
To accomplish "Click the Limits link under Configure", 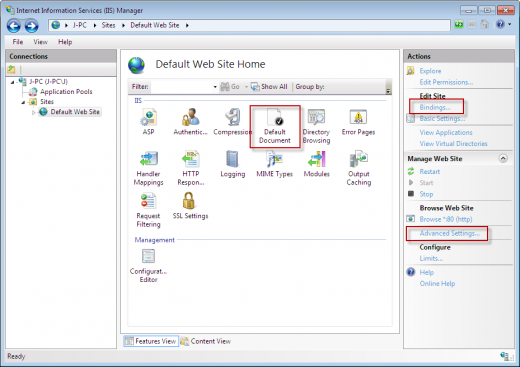I will [x=431, y=258].
